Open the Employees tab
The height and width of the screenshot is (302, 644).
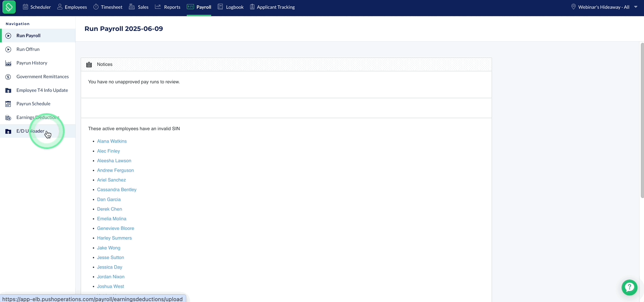click(72, 7)
